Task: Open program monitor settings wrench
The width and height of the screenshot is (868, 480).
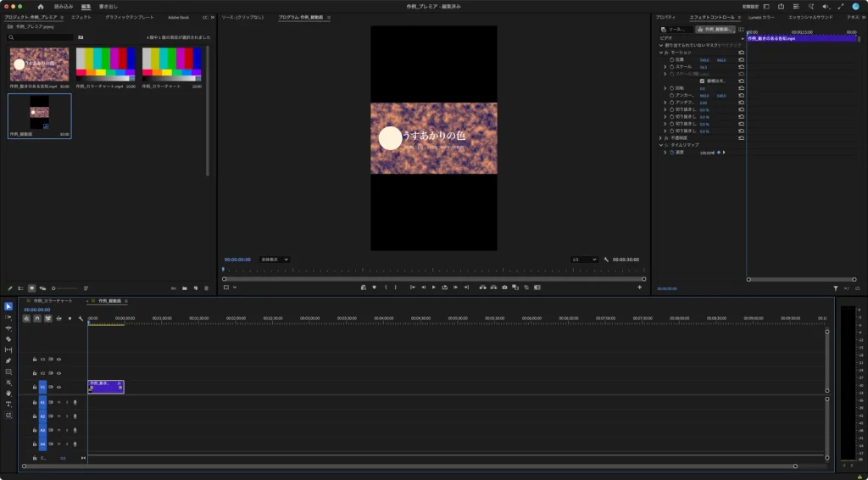Action: 606,260
